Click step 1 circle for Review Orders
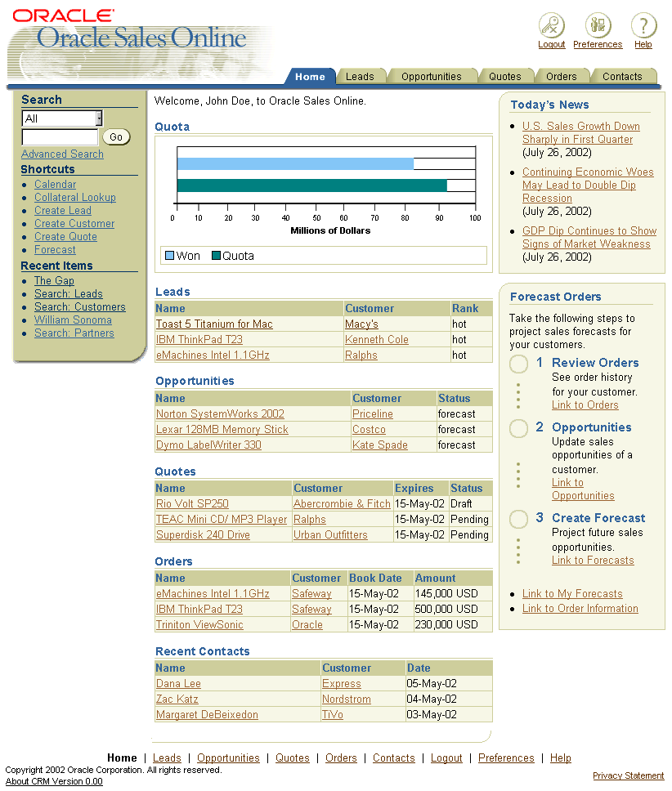The width and height of the screenshot is (672, 791). click(x=518, y=364)
